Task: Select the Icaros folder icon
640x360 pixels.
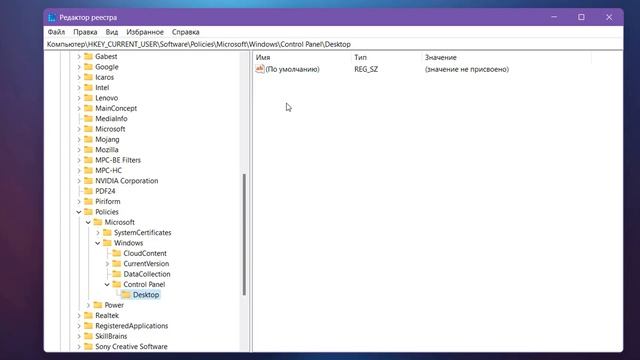Action: [x=88, y=77]
